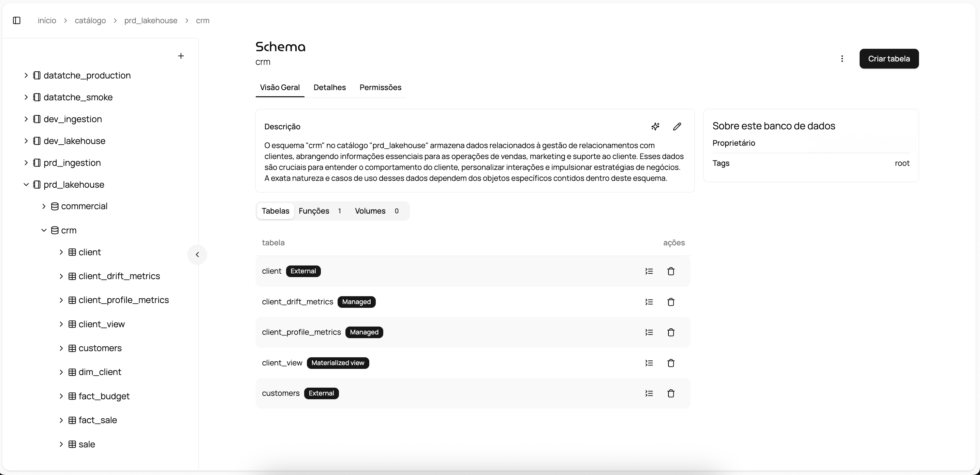Click the sidebar collapse arrow handle
This screenshot has width=980, height=475.
197,254
